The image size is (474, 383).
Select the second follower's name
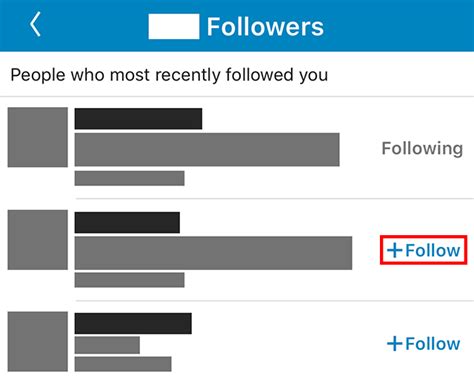click(x=127, y=222)
